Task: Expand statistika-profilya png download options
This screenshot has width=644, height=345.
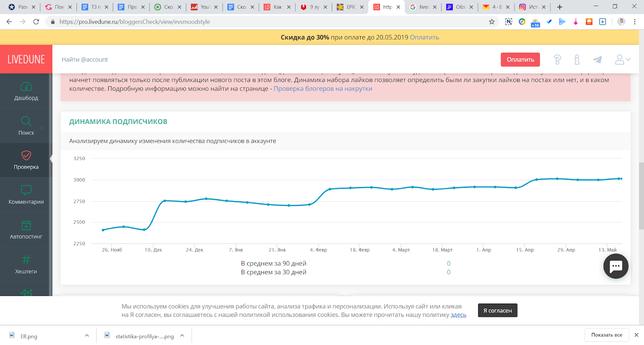Action: 182,335
